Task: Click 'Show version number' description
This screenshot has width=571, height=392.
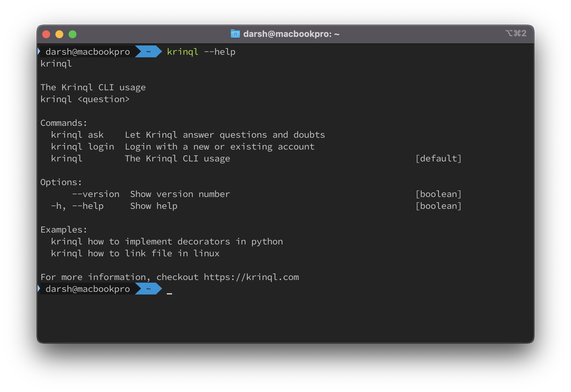Action: 180,194
